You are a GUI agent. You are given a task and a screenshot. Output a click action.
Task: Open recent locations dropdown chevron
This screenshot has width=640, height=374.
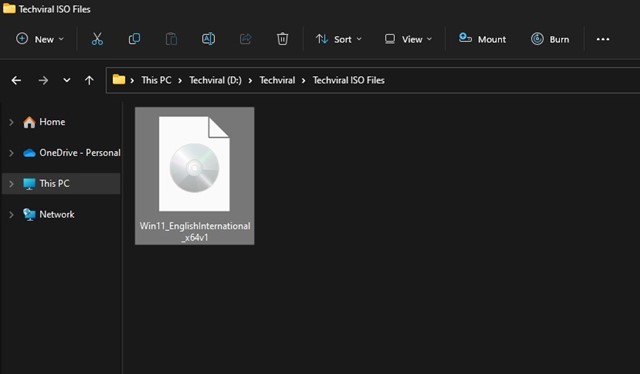[x=67, y=80]
